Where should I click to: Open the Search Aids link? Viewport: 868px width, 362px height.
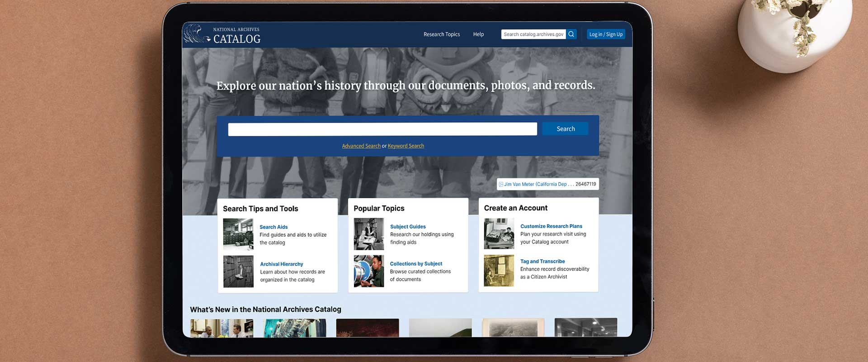[274, 227]
